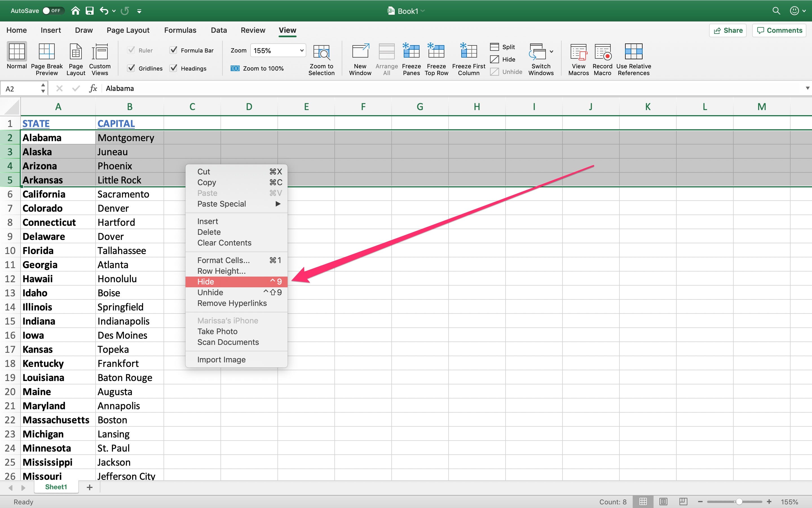Image resolution: width=812 pixels, height=508 pixels.
Task: Toggle Use Relative References
Action: (634, 52)
